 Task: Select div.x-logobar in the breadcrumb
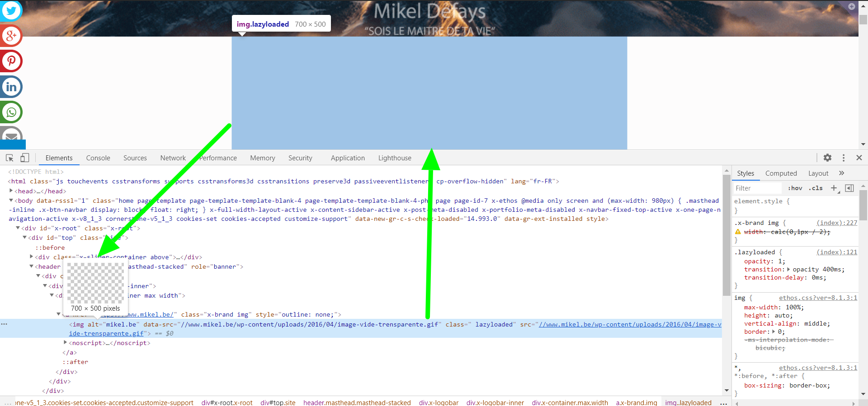pyautogui.click(x=439, y=402)
